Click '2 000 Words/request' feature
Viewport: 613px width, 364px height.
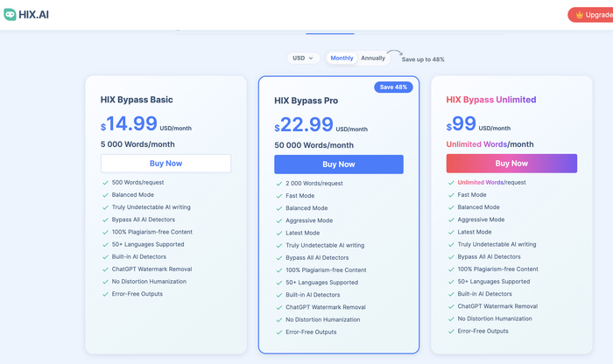click(314, 183)
